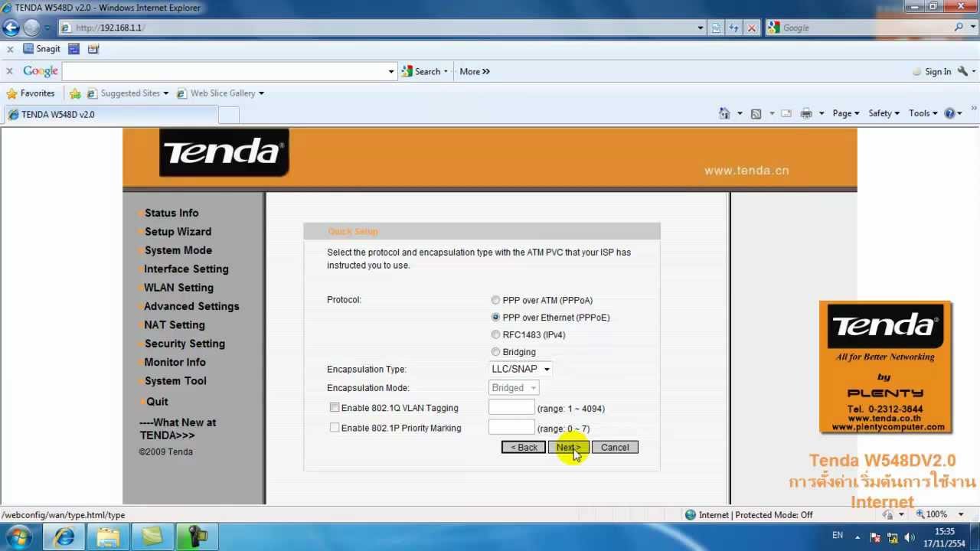
Task: Click the Back button
Action: tap(524, 448)
